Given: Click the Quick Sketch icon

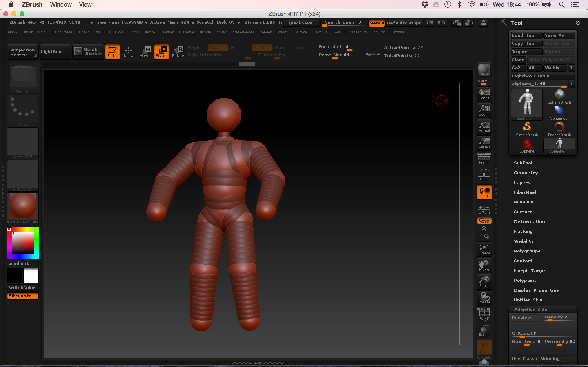Looking at the screenshot, I should coord(88,51).
